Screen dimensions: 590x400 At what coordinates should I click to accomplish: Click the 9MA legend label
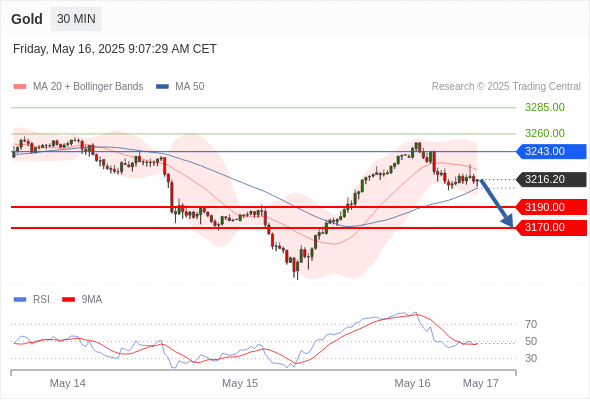(92, 300)
